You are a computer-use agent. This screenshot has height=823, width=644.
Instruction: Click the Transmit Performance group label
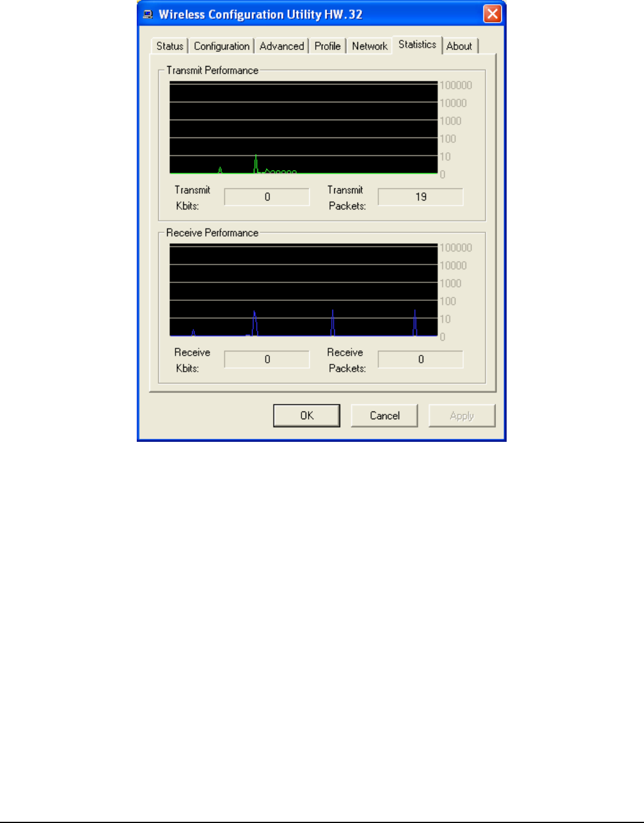[x=212, y=70]
